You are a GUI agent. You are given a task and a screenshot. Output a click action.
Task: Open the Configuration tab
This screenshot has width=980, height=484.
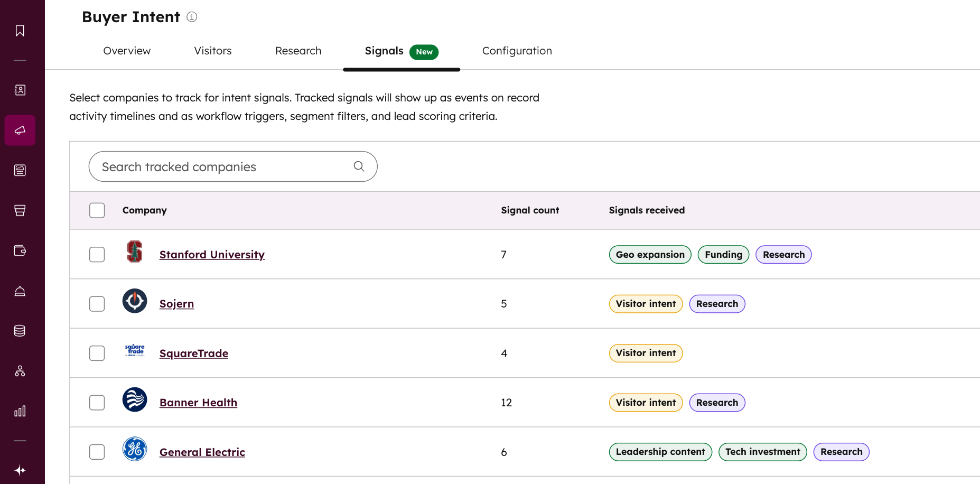coord(517,51)
